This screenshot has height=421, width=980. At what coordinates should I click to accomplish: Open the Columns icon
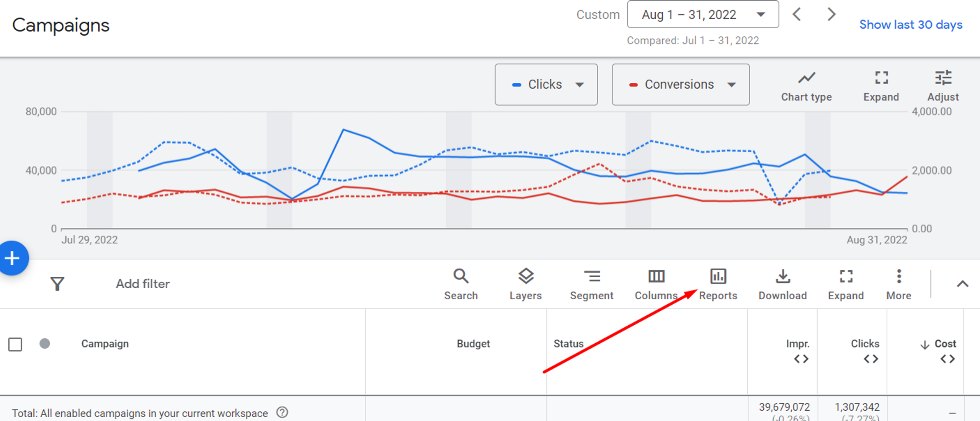tap(656, 276)
